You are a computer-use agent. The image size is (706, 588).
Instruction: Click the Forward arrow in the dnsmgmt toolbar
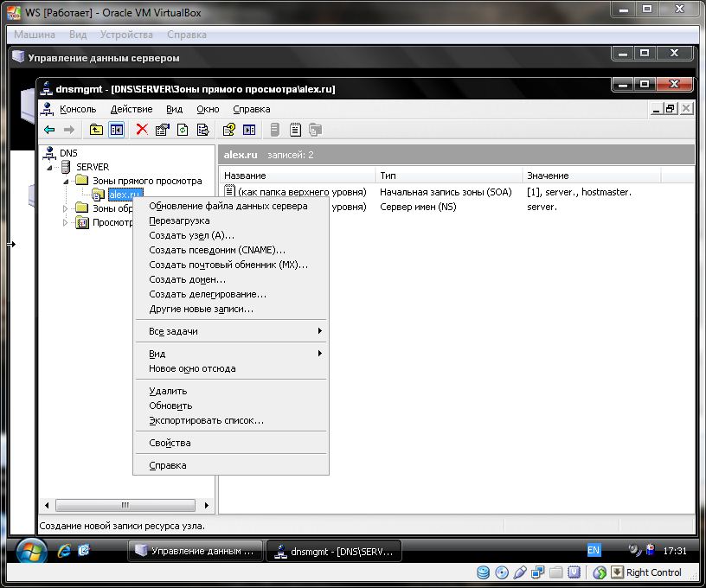(69, 130)
